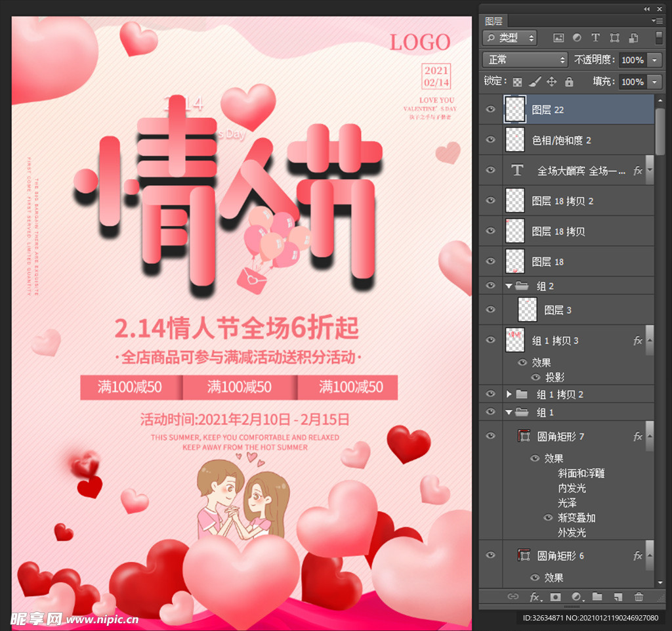Viewport: 672px width, 631px height.
Task: Collapse effects of 圆角矩形 7
Action: pyautogui.click(x=650, y=437)
